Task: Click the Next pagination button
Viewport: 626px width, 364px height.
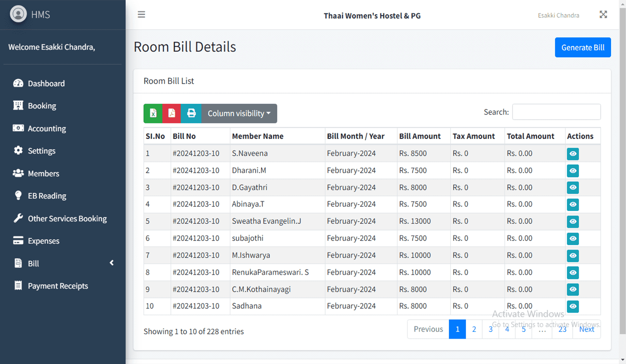Action: pos(587,329)
